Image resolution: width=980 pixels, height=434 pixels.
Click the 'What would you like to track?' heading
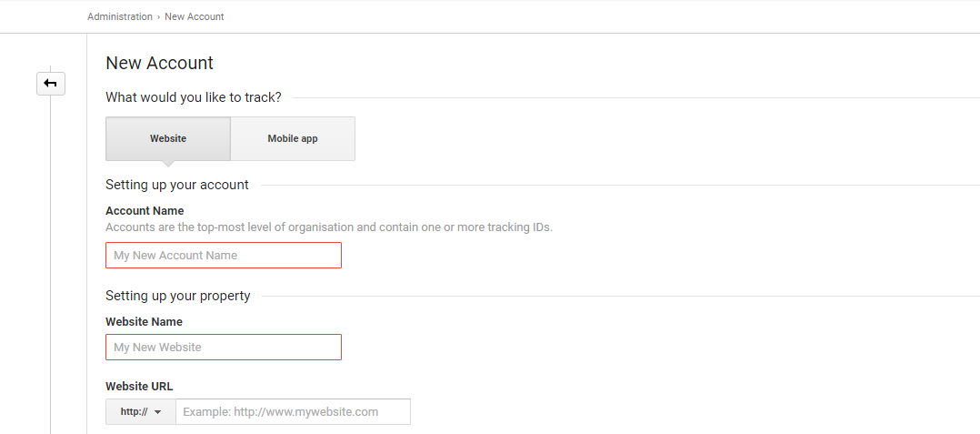[193, 97]
